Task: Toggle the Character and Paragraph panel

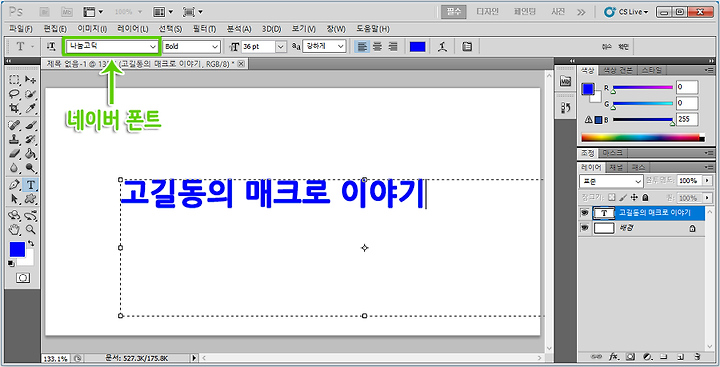Action: (467, 46)
